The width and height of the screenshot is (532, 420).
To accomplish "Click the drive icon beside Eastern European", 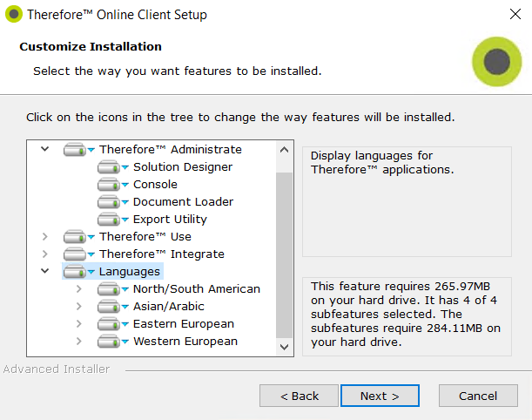I will [109, 324].
